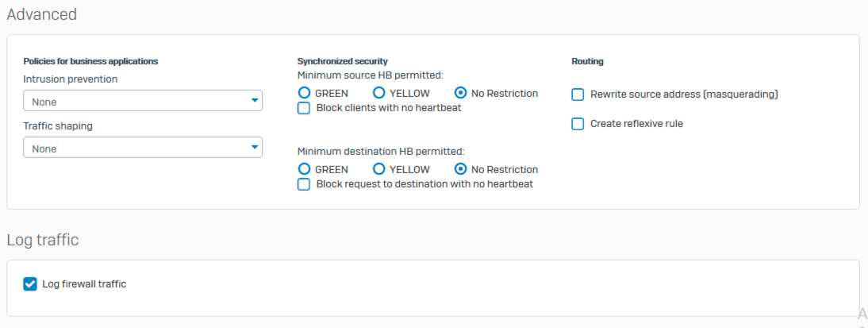Enable Block clients with no heartbeat

point(304,108)
